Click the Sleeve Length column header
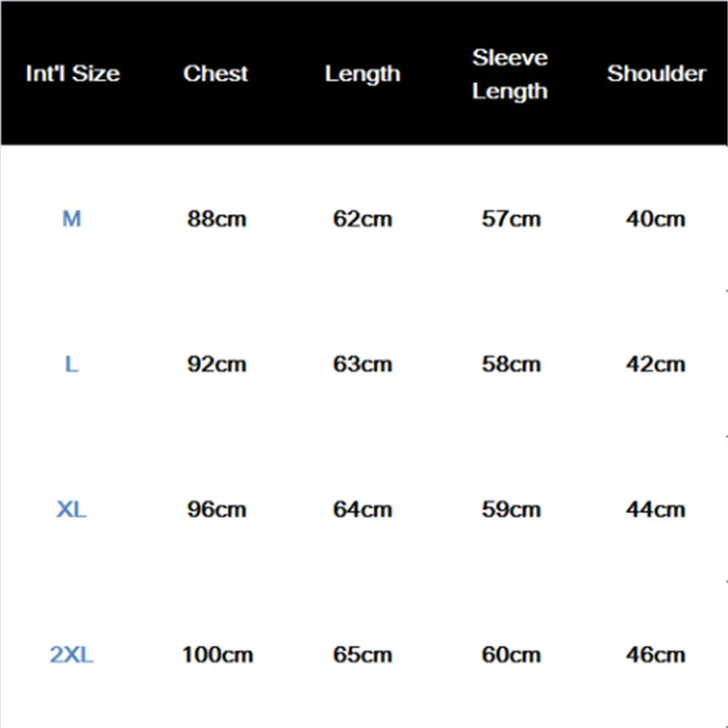The width and height of the screenshot is (728, 728). [x=510, y=75]
